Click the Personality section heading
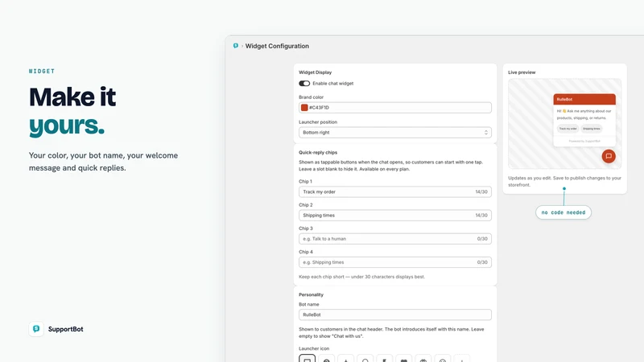Screen dimensions: 644x362 coord(311,294)
